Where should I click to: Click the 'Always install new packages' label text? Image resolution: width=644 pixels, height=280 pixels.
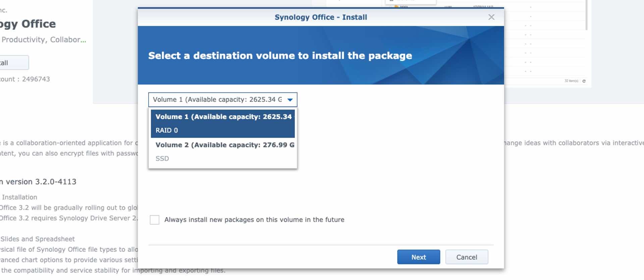pos(254,220)
